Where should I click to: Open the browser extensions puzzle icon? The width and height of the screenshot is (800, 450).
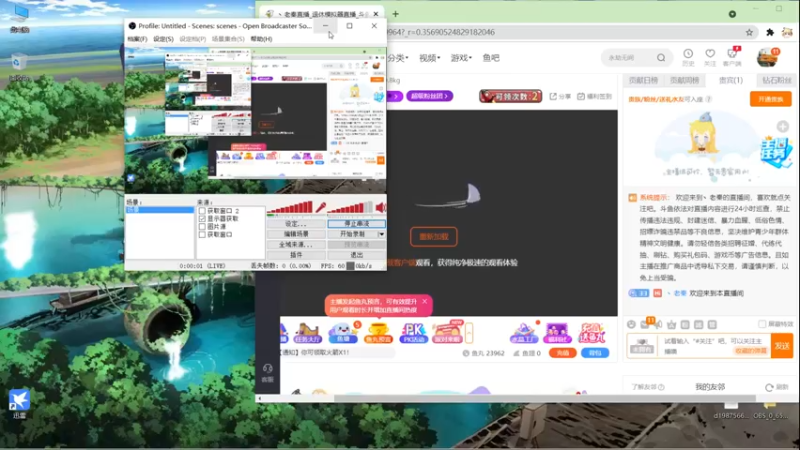click(x=770, y=32)
